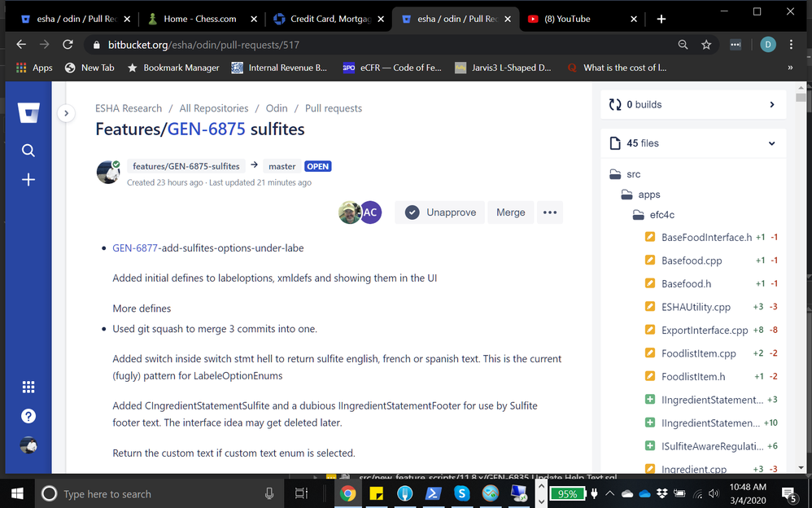Go to All Repositories breadcrumb
Screen dimensions: 812x508
tap(214, 108)
